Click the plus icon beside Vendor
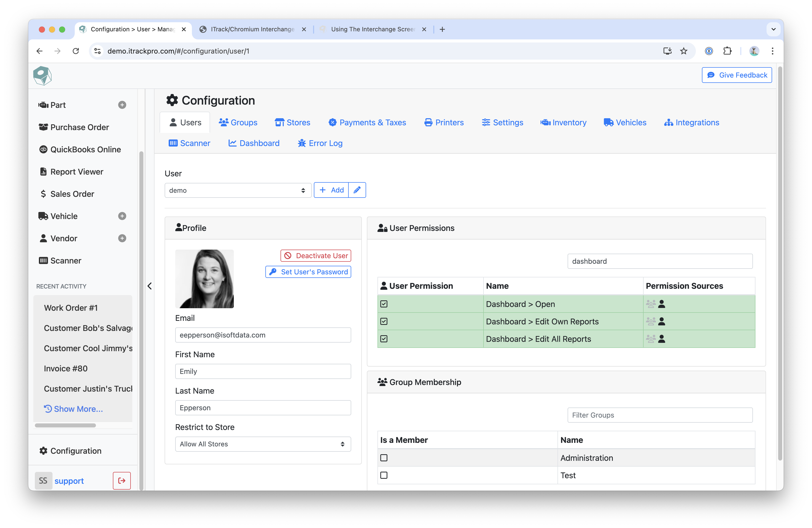Viewport: 812px width, 528px height. pyautogui.click(x=122, y=238)
